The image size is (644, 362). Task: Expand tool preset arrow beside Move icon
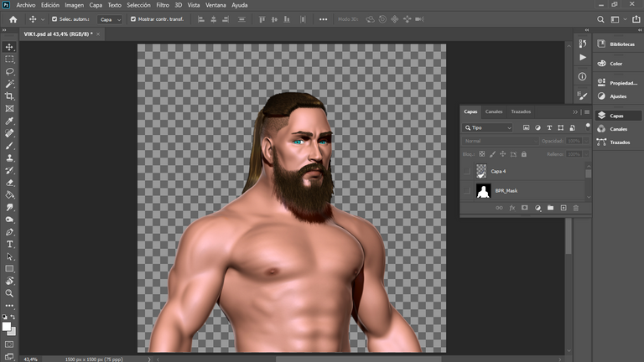43,20
